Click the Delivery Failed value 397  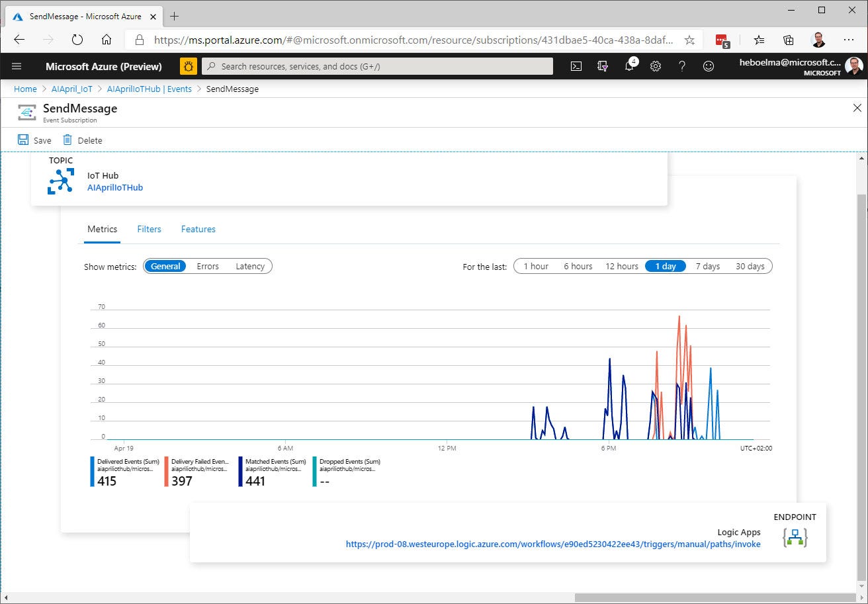pyautogui.click(x=181, y=481)
